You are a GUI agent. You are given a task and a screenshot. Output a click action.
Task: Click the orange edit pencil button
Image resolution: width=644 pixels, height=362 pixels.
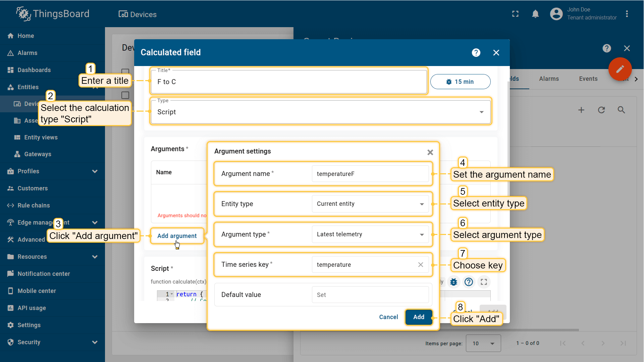pyautogui.click(x=620, y=69)
